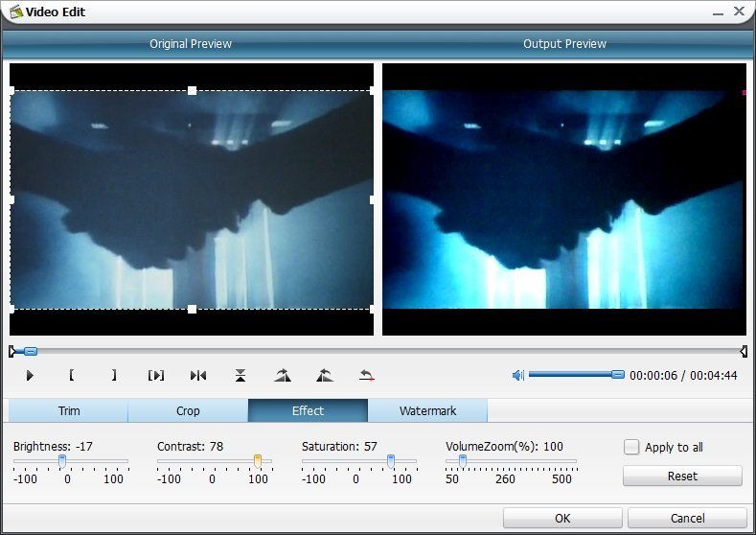Image resolution: width=756 pixels, height=535 pixels.
Task: Click the timeline start trim marker
Action: 12,351
